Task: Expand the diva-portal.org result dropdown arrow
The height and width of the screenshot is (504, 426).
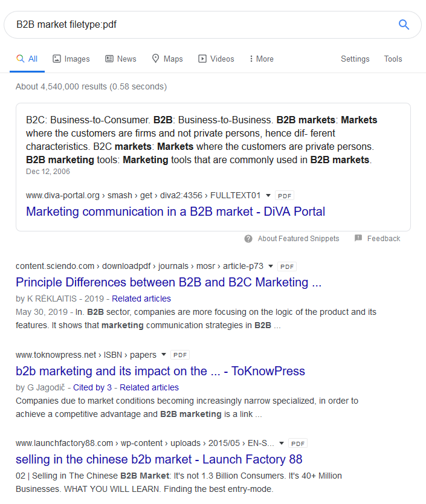Action: (268, 195)
